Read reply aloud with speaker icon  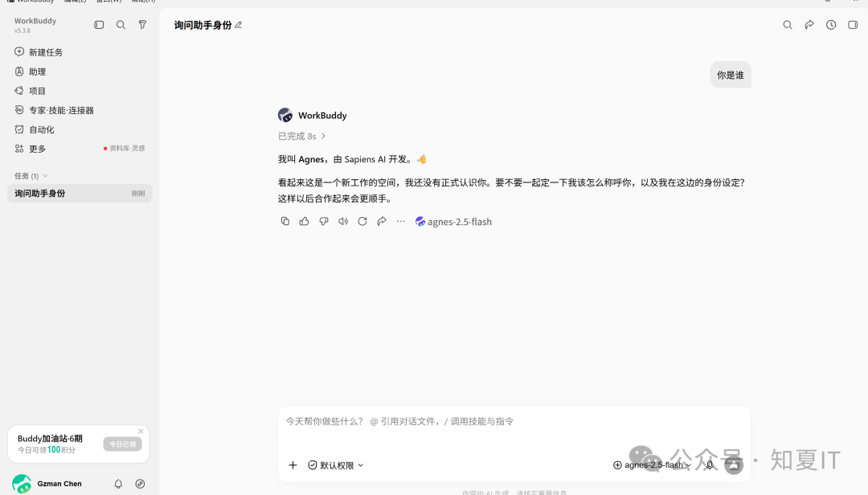[343, 222]
